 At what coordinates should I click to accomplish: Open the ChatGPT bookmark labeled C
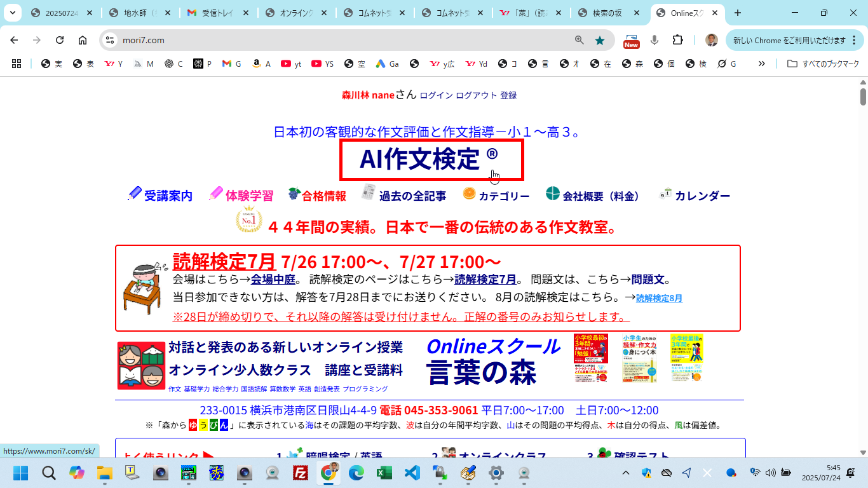pos(173,64)
